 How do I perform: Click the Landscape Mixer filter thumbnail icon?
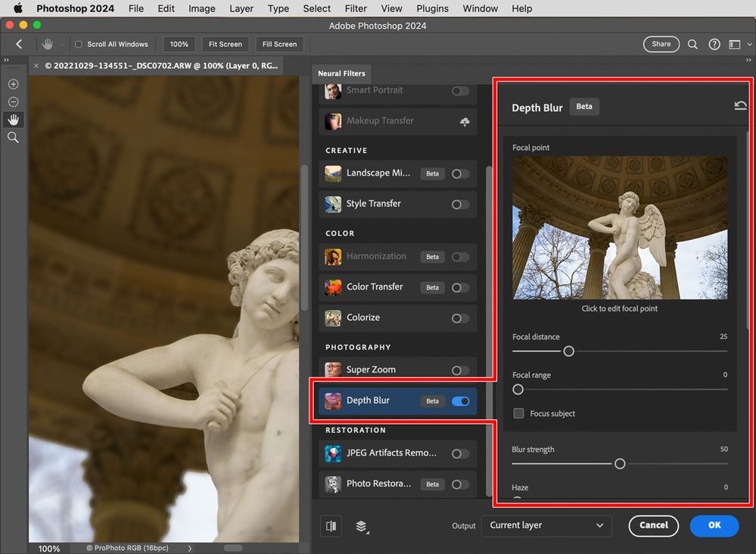pos(333,173)
